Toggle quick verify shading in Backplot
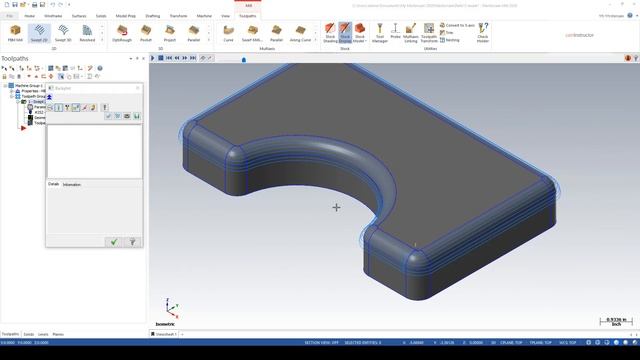 coord(93,107)
